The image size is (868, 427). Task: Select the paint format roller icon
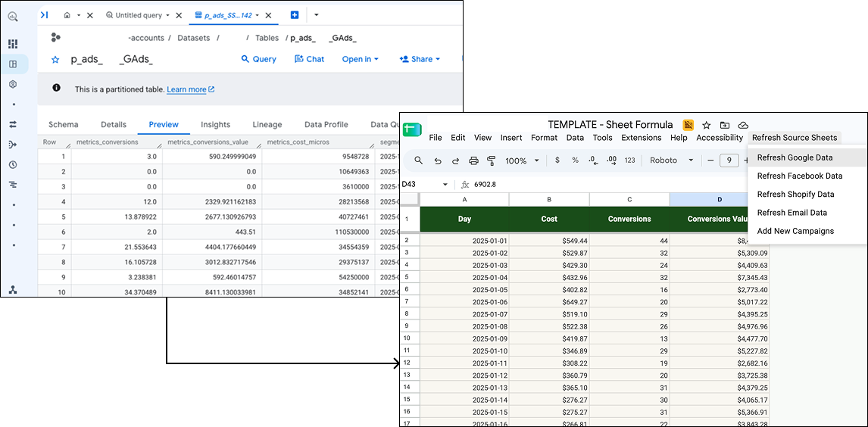(x=491, y=161)
